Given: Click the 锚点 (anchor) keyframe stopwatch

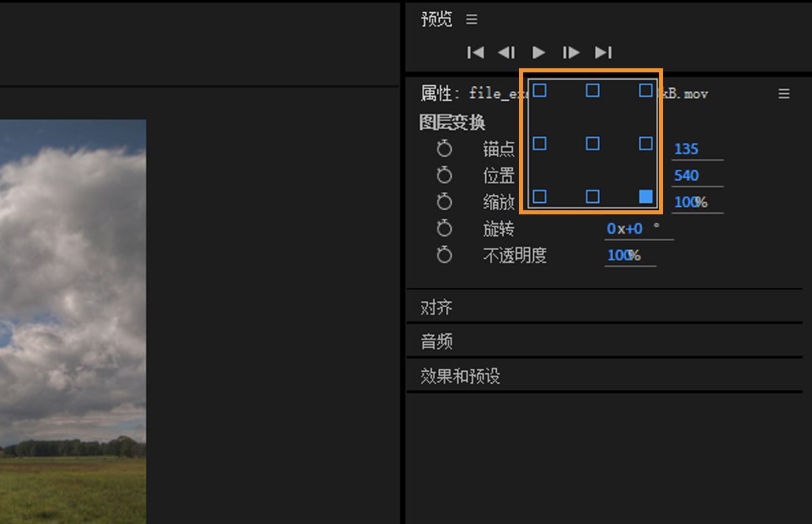Looking at the screenshot, I should click(x=445, y=149).
